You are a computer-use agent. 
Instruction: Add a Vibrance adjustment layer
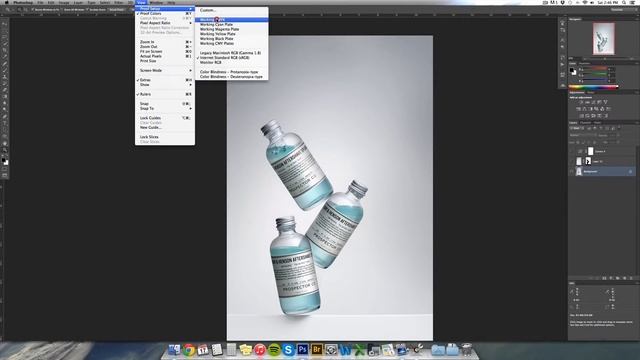[x=605, y=102]
